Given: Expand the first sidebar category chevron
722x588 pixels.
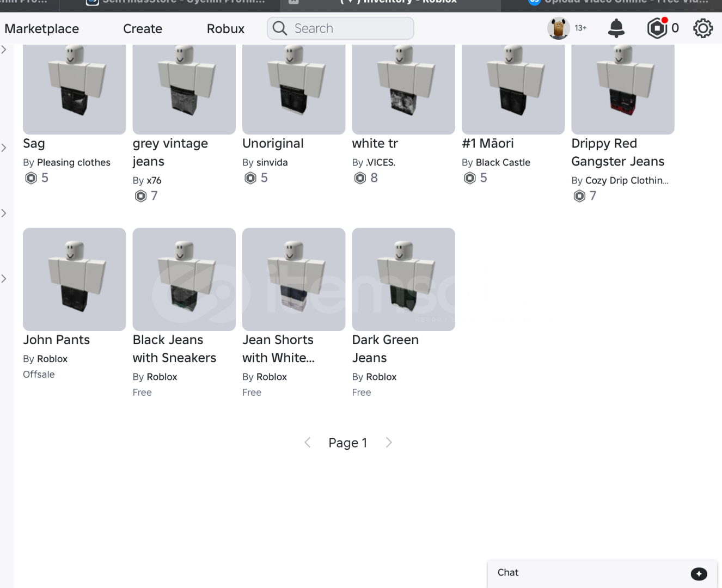Looking at the screenshot, I should (4, 50).
